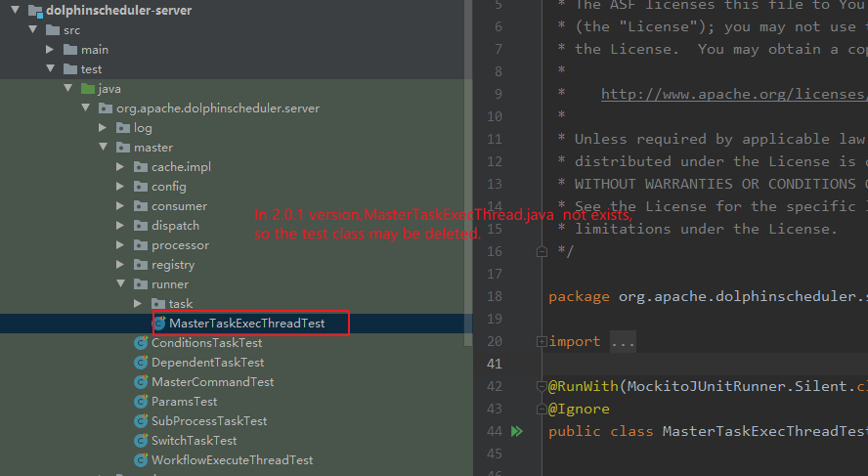Click the ConditionsTaskTest class icon

[x=141, y=343]
